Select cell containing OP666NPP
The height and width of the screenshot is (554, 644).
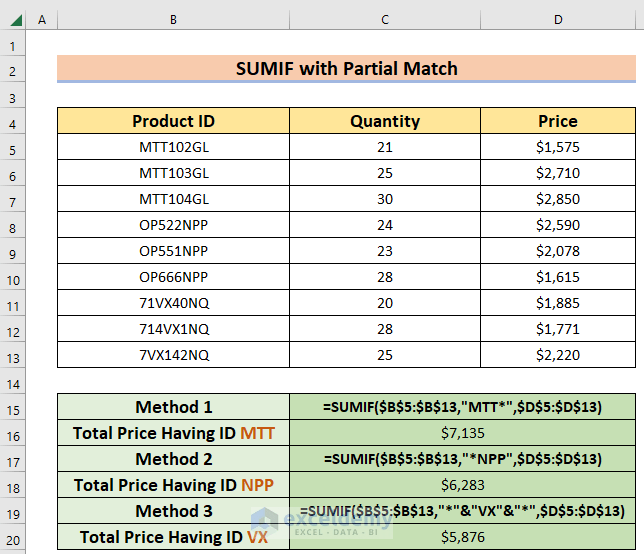(x=173, y=277)
